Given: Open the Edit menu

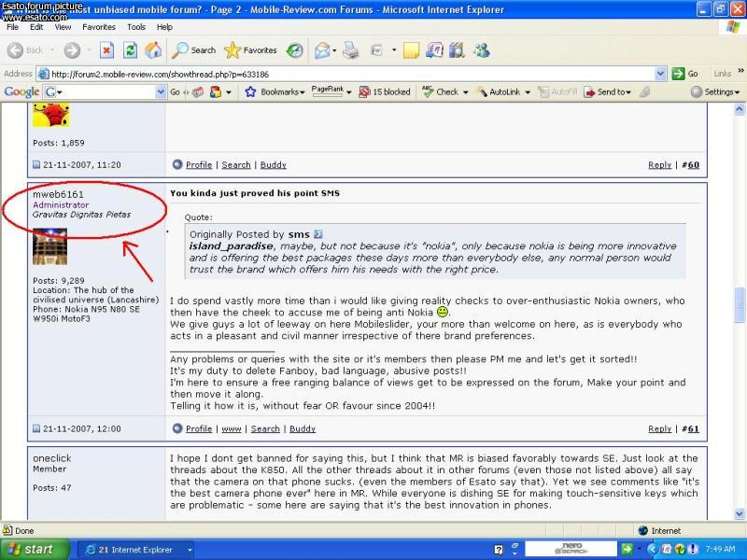Looking at the screenshot, I should point(36,27).
